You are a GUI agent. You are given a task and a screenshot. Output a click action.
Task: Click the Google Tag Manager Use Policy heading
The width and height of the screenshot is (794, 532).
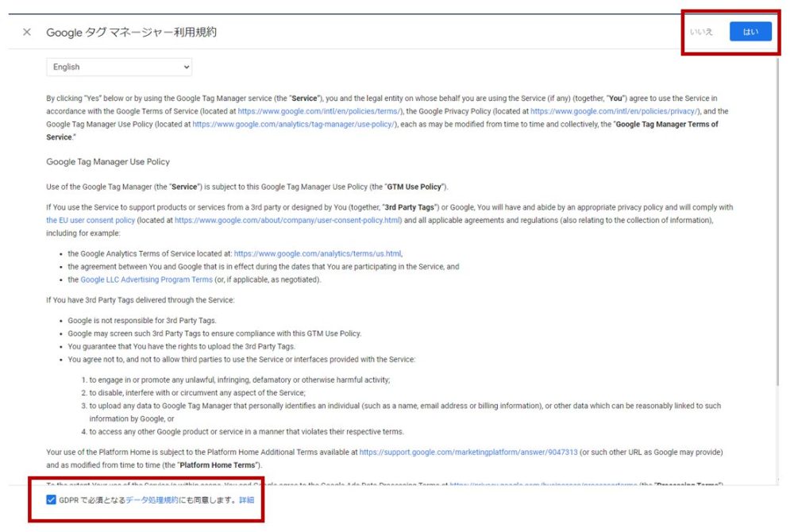tap(108, 161)
